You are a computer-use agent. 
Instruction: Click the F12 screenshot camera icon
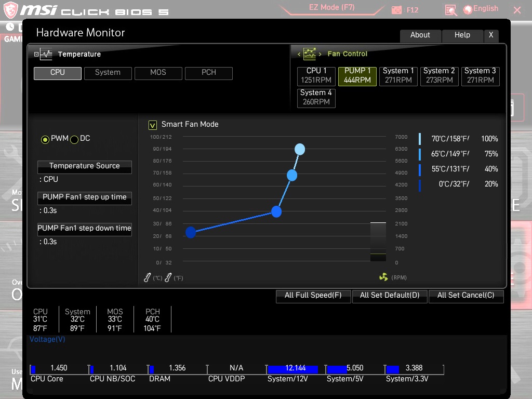(x=396, y=10)
